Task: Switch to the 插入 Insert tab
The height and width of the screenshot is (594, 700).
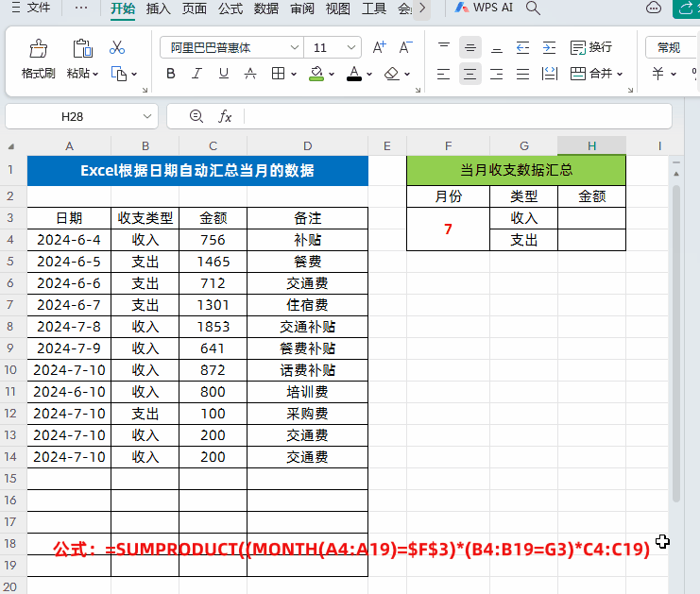Action: (159, 8)
